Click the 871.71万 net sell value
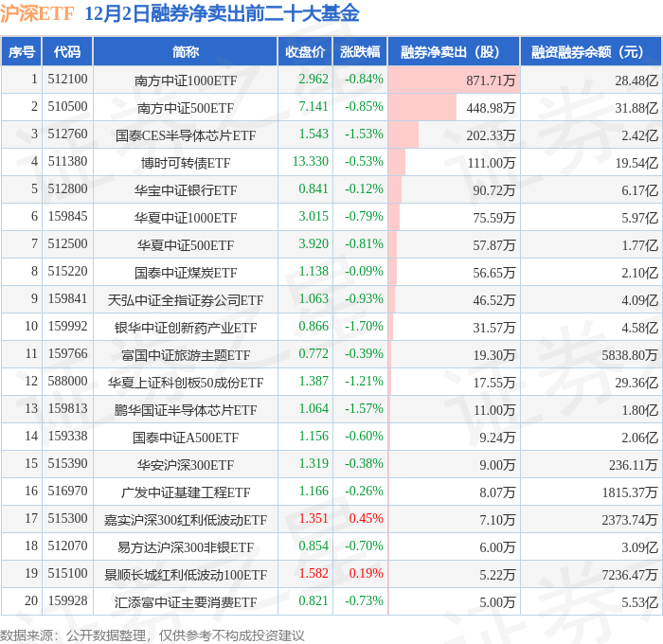The image size is (663, 644). (491, 80)
